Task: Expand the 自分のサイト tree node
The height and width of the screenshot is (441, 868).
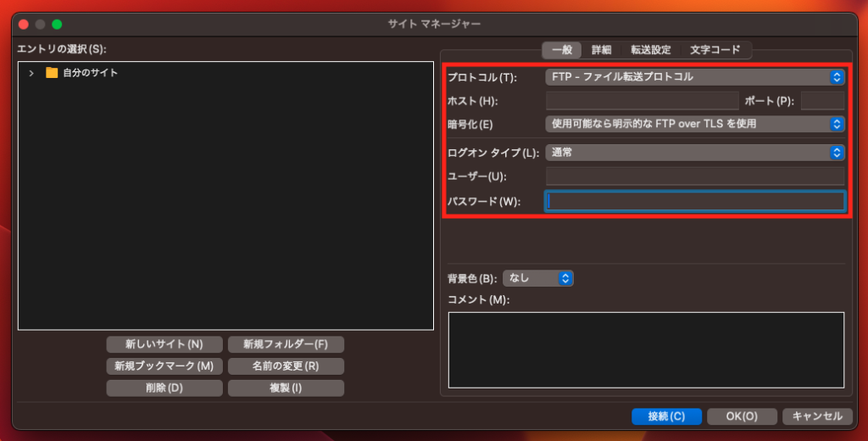Action: point(31,73)
